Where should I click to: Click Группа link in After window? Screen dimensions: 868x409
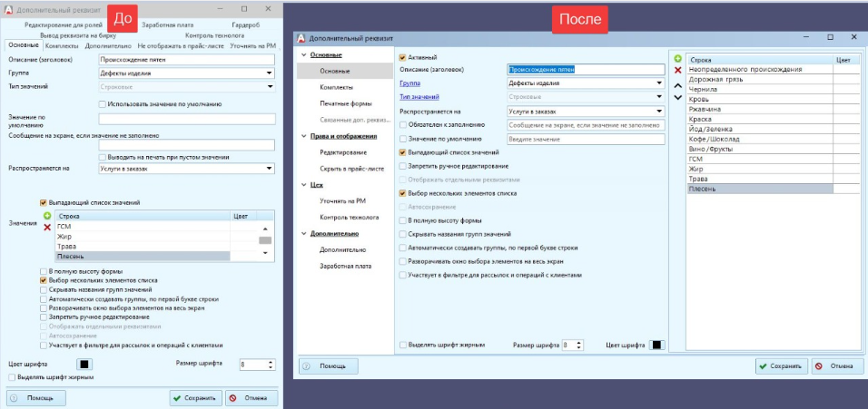coord(409,83)
